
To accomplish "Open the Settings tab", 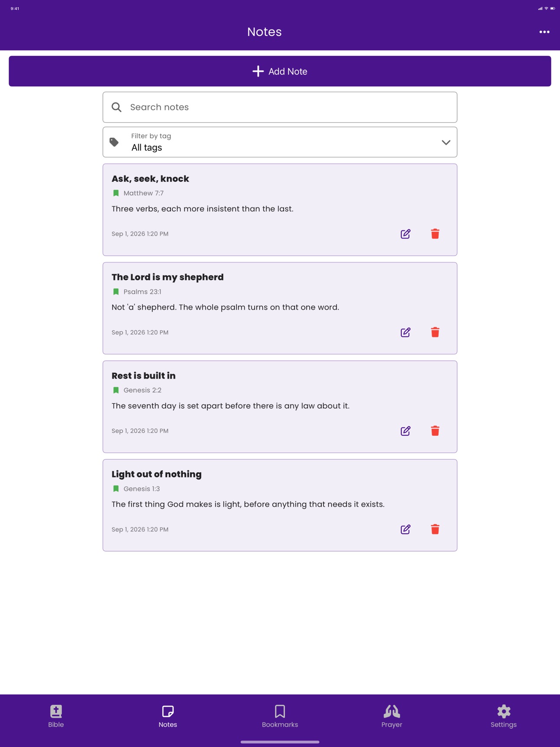I will pyautogui.click(x=504, y=716).
